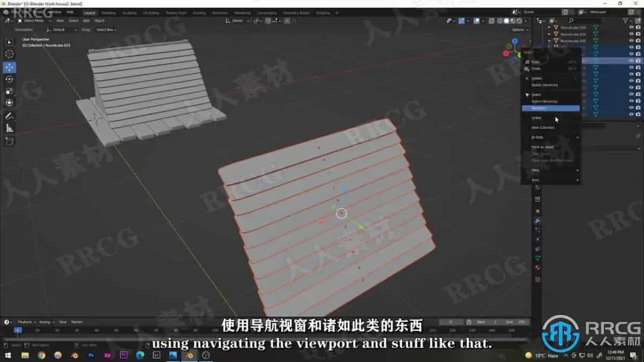This screenshot has height=362, width=644.
Task: Hide Roundcube.029 with its eye icon
Action: [631, 34]
